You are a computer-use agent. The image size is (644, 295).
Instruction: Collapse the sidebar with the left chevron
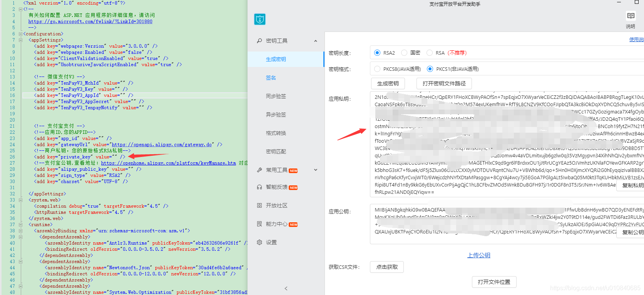286,288
